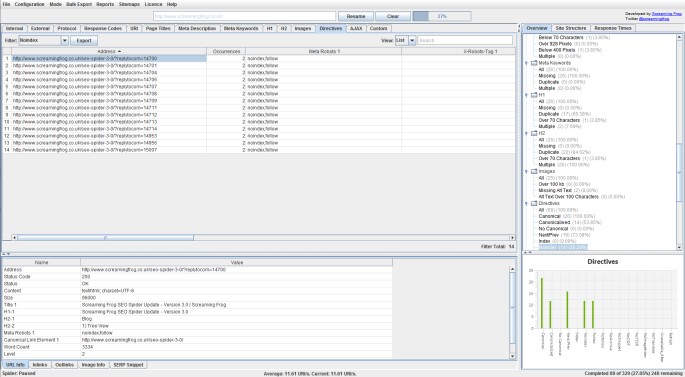This screenshot has width=685, height=377.
Task: Click the Word Count row in URL Info
Action: point(197,347)
